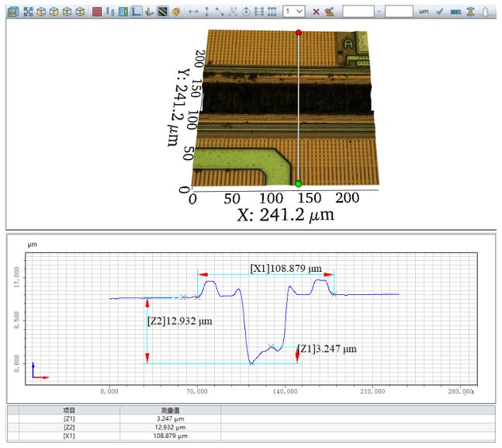Select the red mesh texture icon
Screen dimensions: 502x448
tap(96, 12)
